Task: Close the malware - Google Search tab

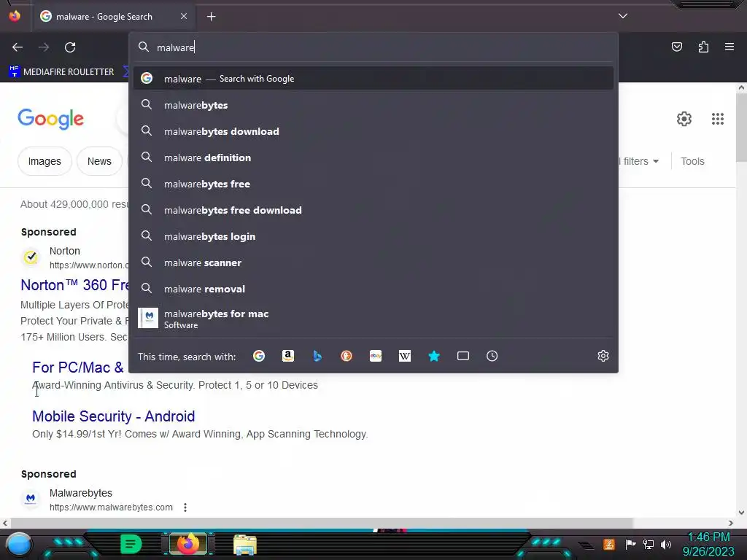Action: (184, 16)
